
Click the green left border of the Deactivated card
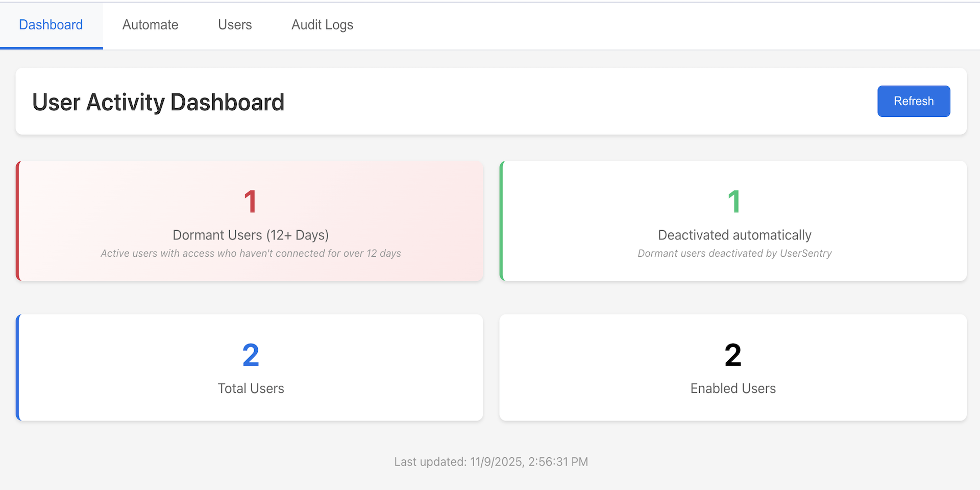pos(502,221)
